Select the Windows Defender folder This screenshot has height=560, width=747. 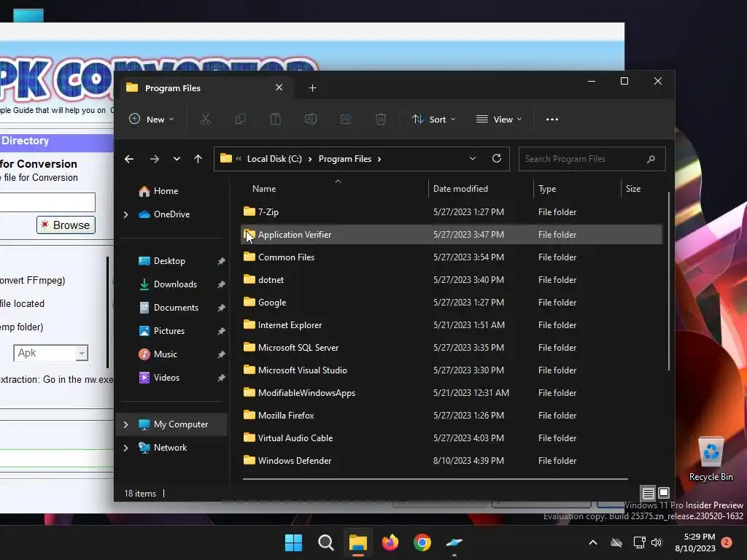pyautogui.click(x=451, y=461)
